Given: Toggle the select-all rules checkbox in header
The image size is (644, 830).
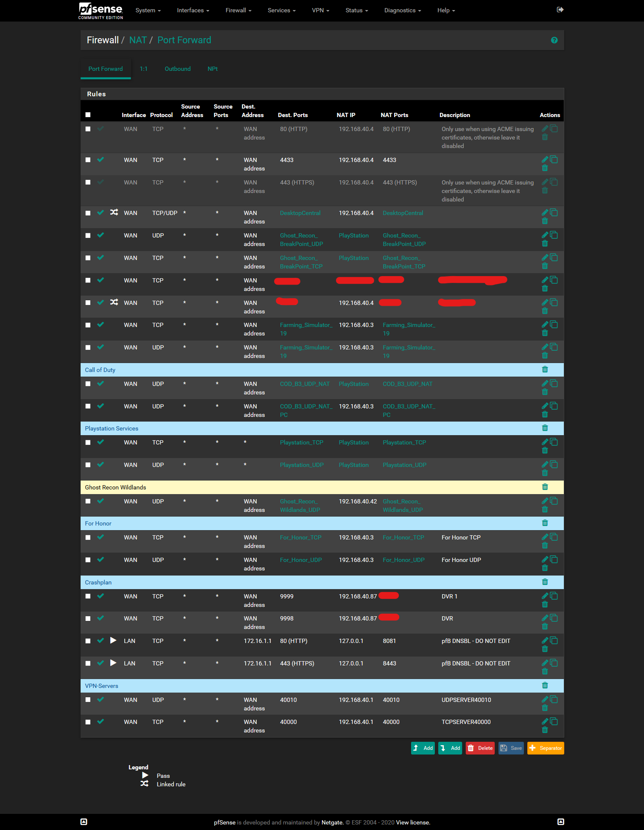Looking at the screenshot, I should tap(88, 115).
